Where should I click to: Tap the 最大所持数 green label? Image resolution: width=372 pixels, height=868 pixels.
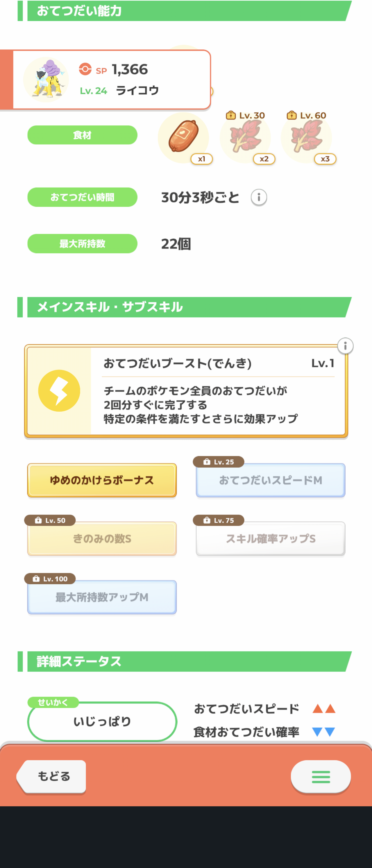82,244
